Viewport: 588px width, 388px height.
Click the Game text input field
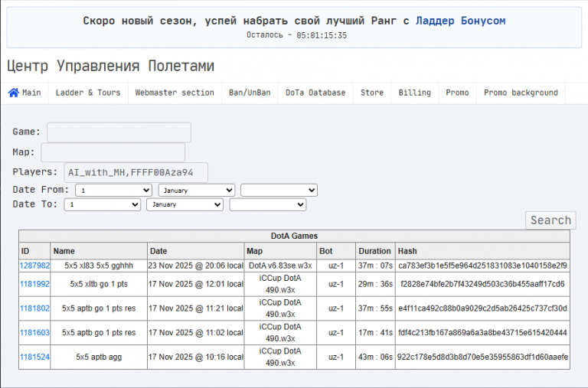pyautogui.click(x=119, y=132)
